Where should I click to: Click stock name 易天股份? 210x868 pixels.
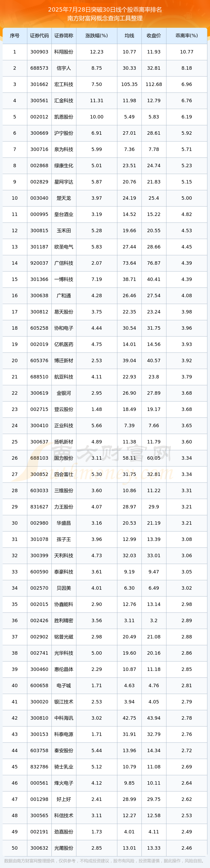[x=64, y=312]
